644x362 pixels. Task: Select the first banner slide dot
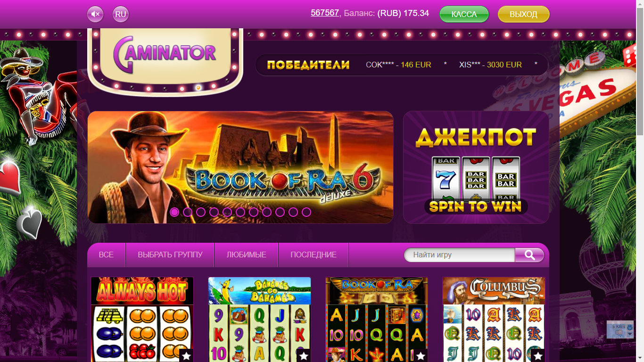tap(174, 212)
